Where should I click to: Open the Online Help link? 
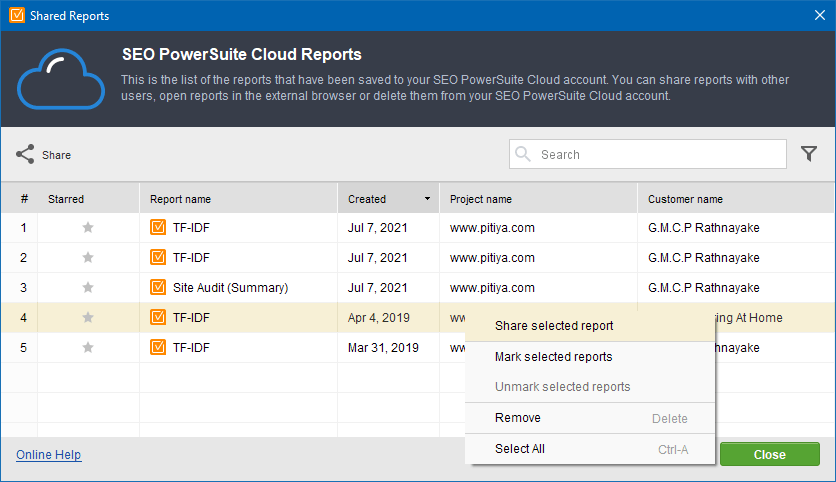point(49,455)
